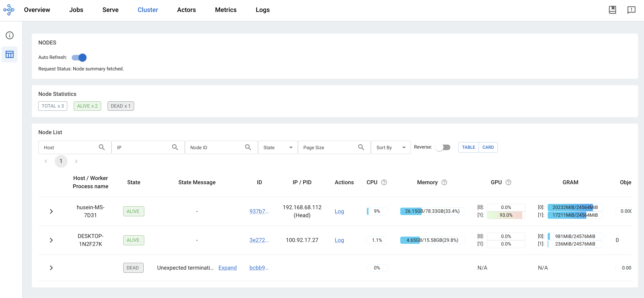
Task: Click the CPU column help icon
Action: [384, 182]
